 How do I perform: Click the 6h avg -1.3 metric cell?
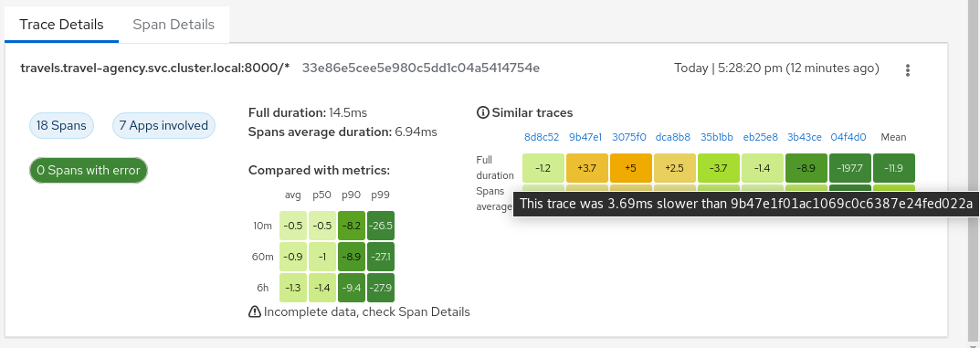(x=293, y=288)
